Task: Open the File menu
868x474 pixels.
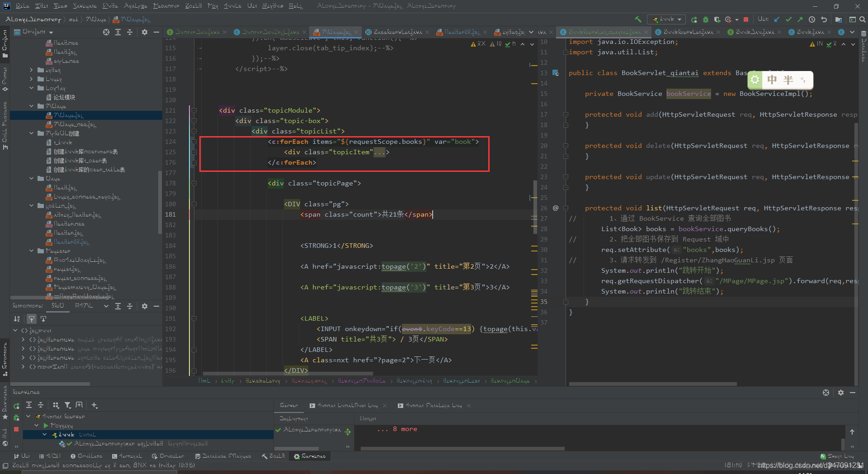Action: pos(22,6)
